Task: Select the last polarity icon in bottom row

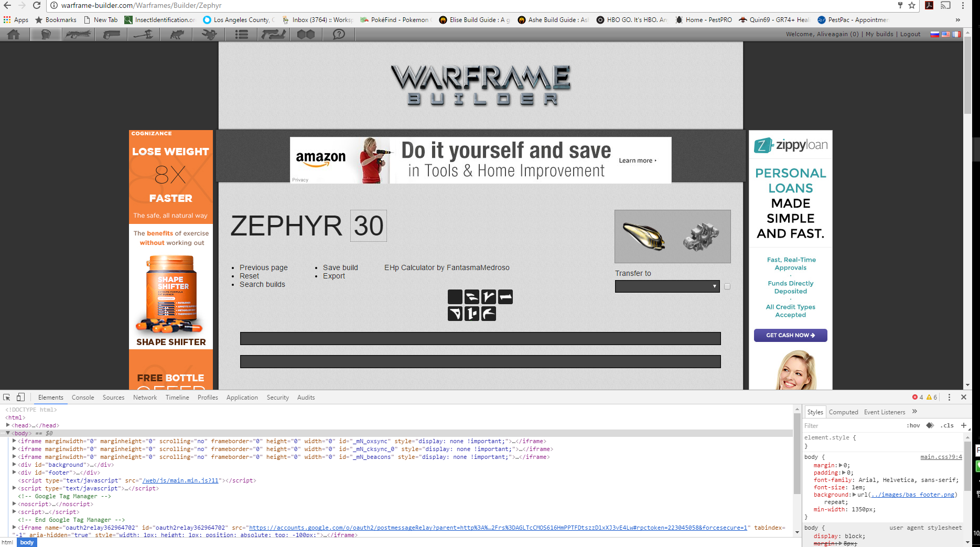Action: 489,314
